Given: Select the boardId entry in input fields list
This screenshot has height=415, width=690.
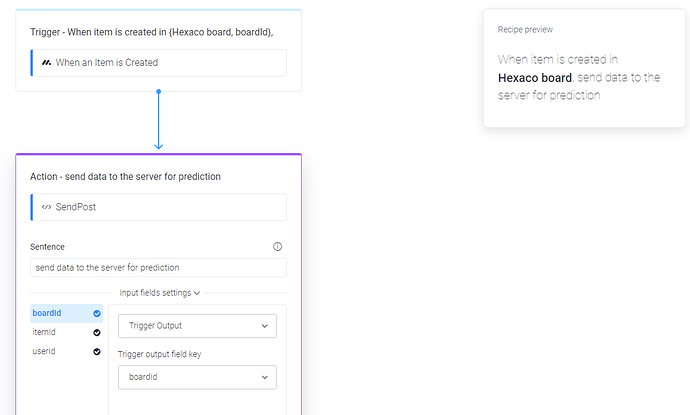Looking at the screenshot, I should click(x=47, y=314).
